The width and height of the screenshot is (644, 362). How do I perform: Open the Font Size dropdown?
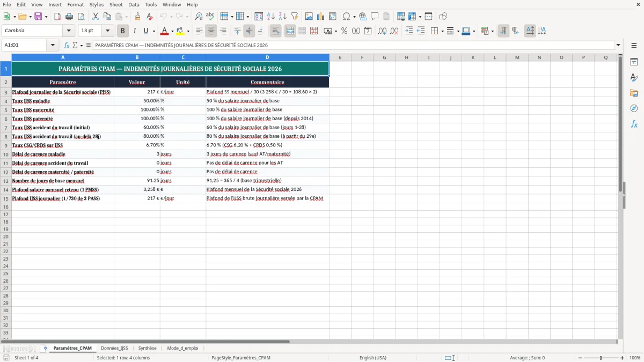tap(107, 31)
